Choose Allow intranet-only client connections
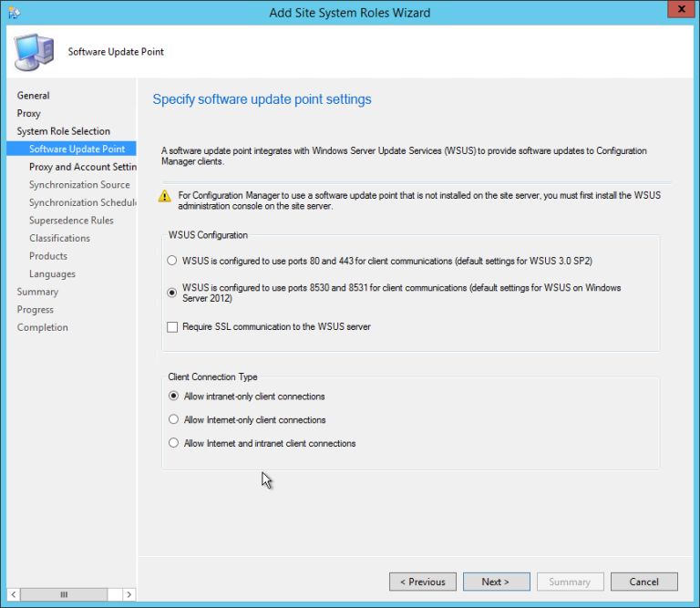Image resolution: width=700 pixels, height=608 pixels. pyautogui.click(x=174, y=397)
